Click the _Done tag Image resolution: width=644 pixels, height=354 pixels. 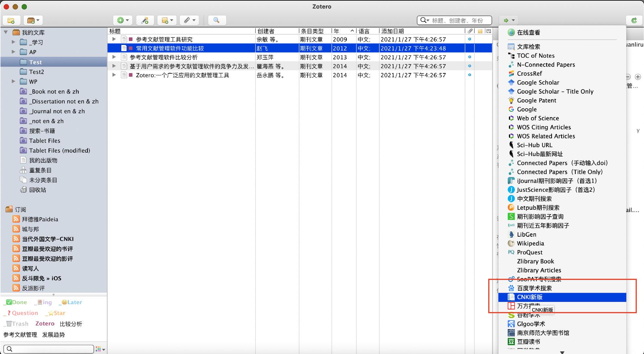tap(15, 302)
